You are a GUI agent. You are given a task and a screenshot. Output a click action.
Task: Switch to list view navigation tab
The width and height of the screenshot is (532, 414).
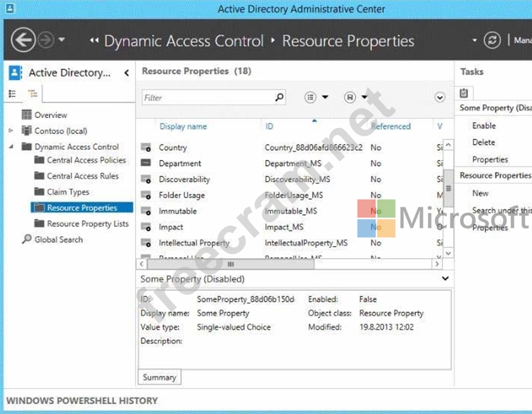click(x=12, y=93)
